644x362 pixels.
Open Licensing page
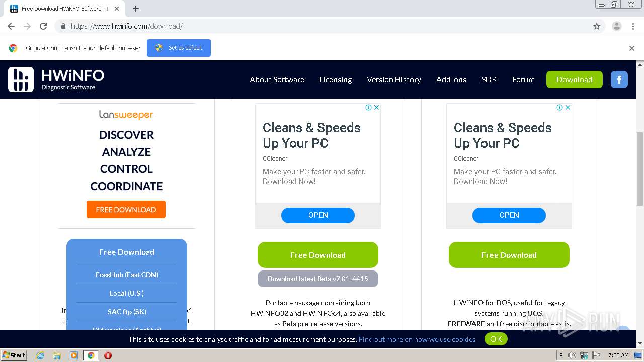(336, 79)
